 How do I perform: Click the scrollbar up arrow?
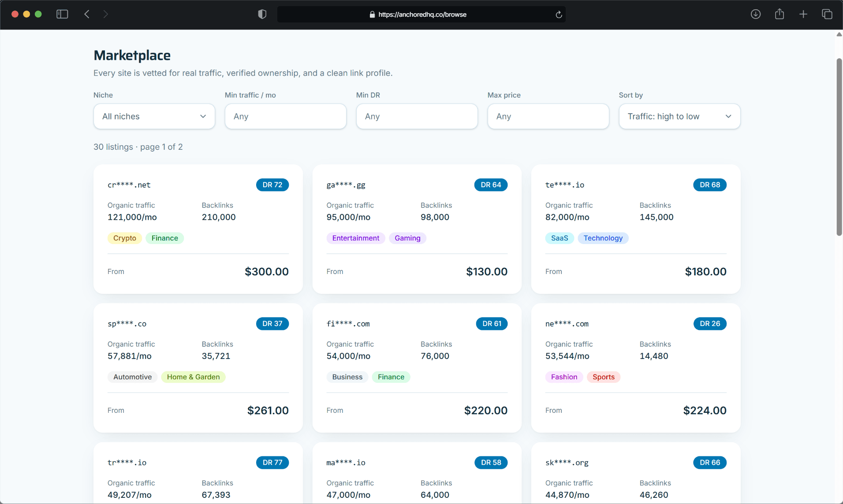coord(839,34)
